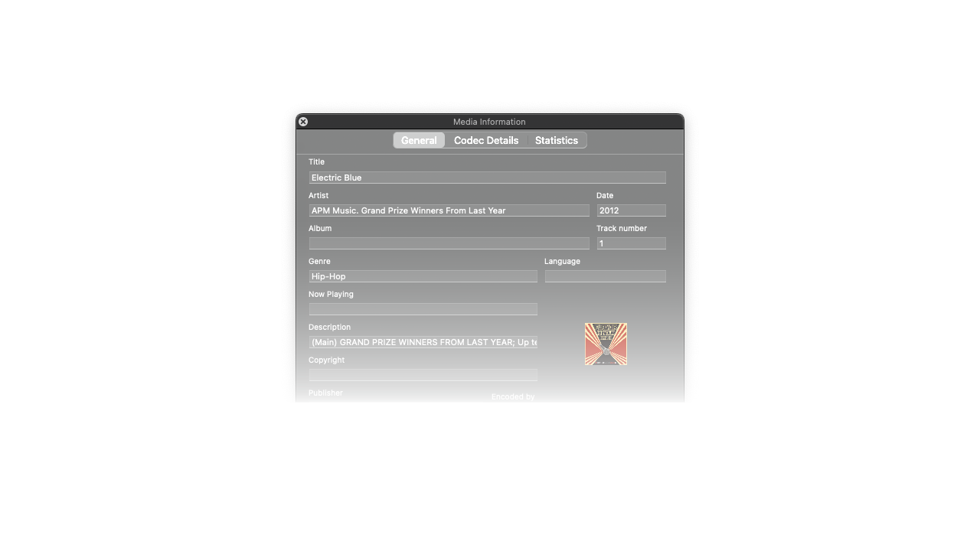Select the Track number field
Viewport: 980px width, 551px height.
pyautogui.click(x=631, y=243)
